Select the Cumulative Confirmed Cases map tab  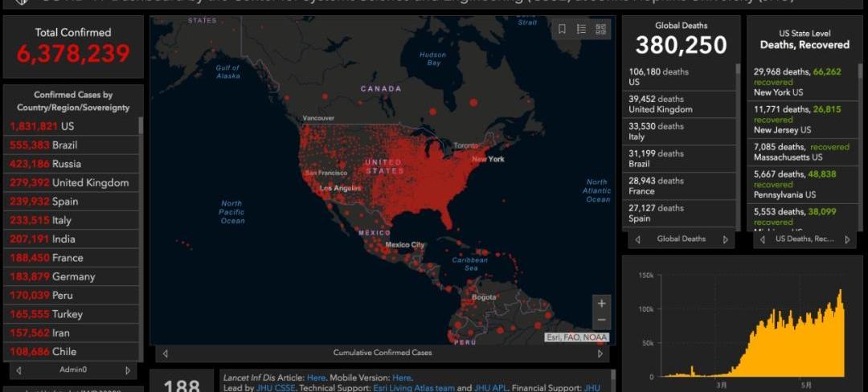coord(383,353)
